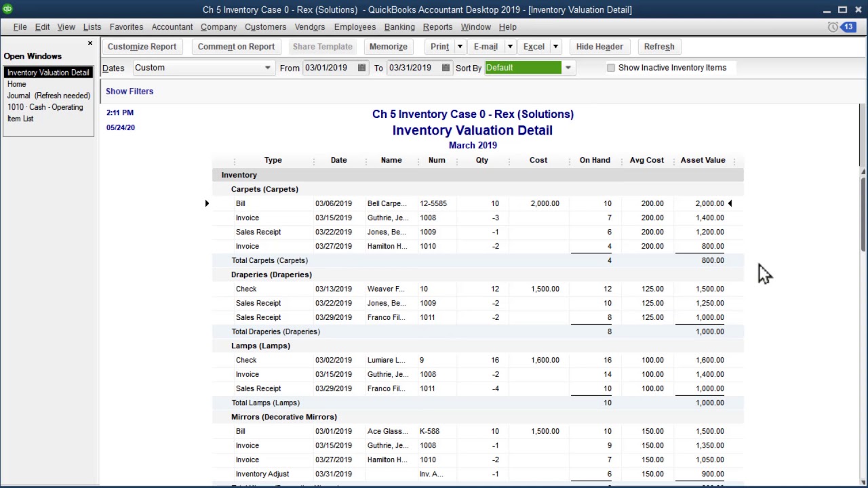Click the Avg Cost column header
The height and width of the screenshot is (488, 868).
coord(646,161)
